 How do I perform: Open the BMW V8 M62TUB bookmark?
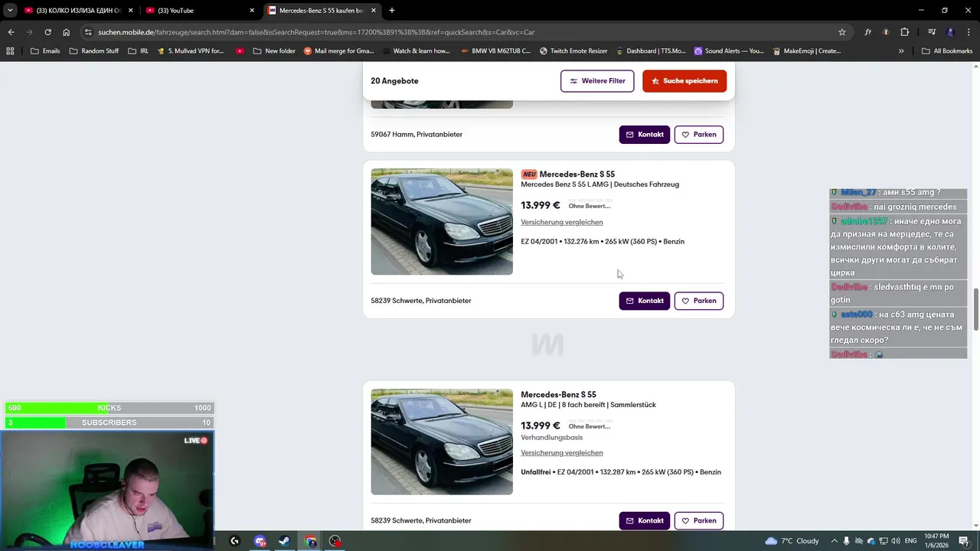point(495,51)
